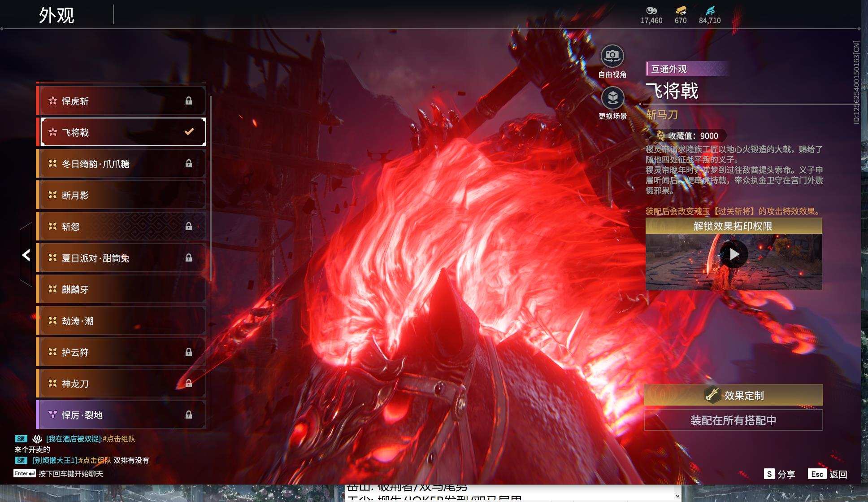This screenshot has height=502, width=868.
Task: Collapse the skin list with left arrow
Action: (x=26, y=255)
